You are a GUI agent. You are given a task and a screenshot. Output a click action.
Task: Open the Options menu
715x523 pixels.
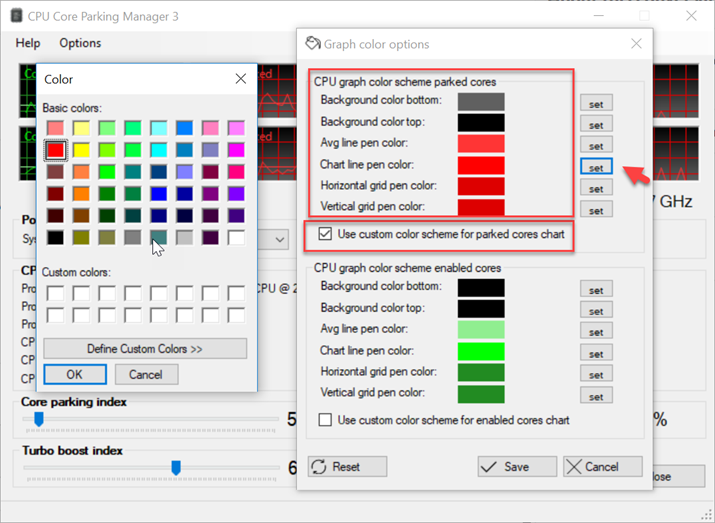coord(80,43)
